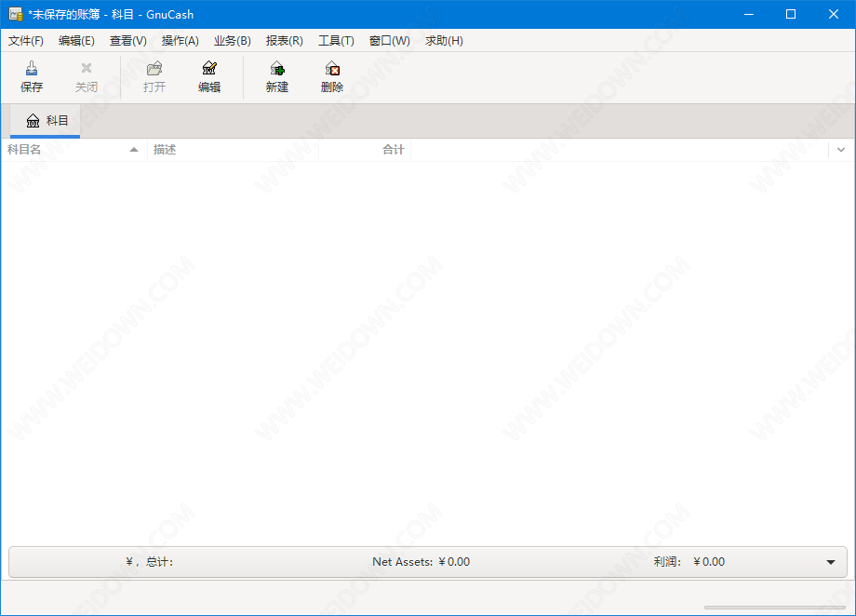
Task: Click the GnuCash icon in title bar
Action: (x=15, y=14)
